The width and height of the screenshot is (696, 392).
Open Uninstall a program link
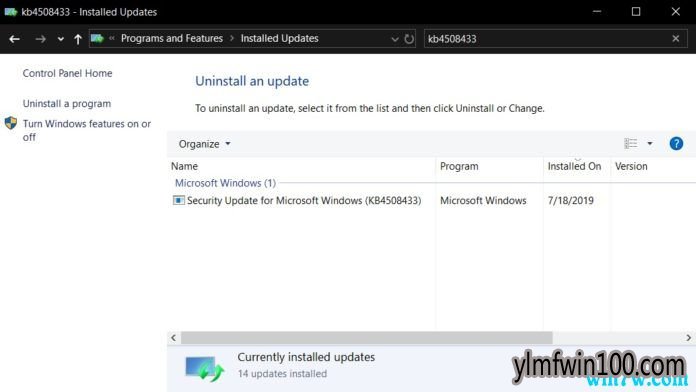(x=67, y=103)
